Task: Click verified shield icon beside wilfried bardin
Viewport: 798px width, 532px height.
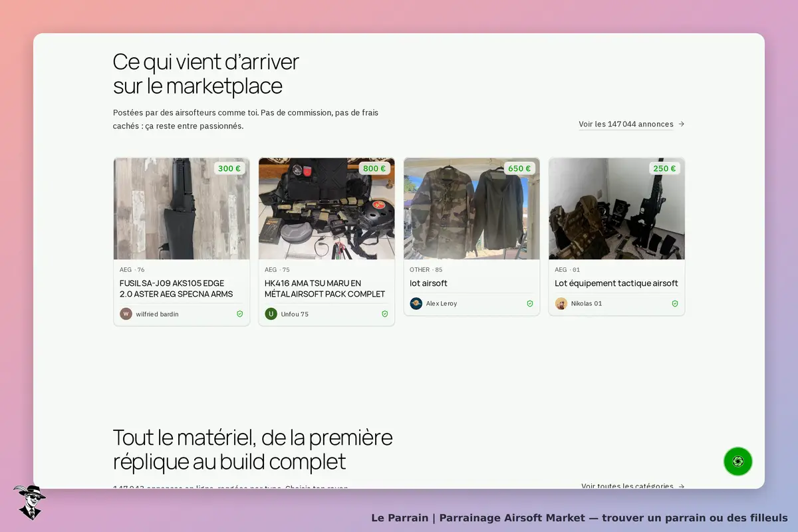Action: [x=240, y=314]
